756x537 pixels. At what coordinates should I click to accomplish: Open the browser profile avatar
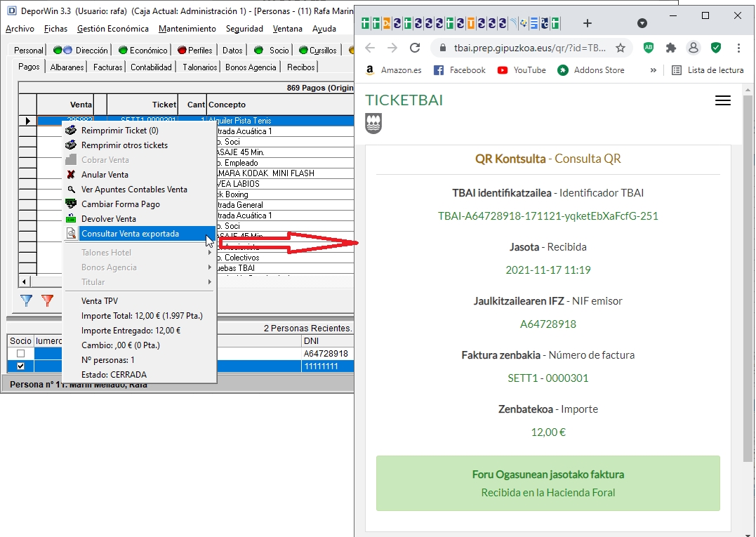coord(694,48)
